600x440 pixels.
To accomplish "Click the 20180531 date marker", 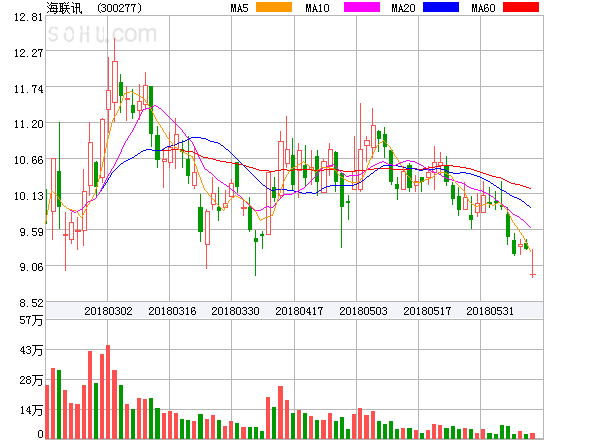I will (x=490, y=311).
